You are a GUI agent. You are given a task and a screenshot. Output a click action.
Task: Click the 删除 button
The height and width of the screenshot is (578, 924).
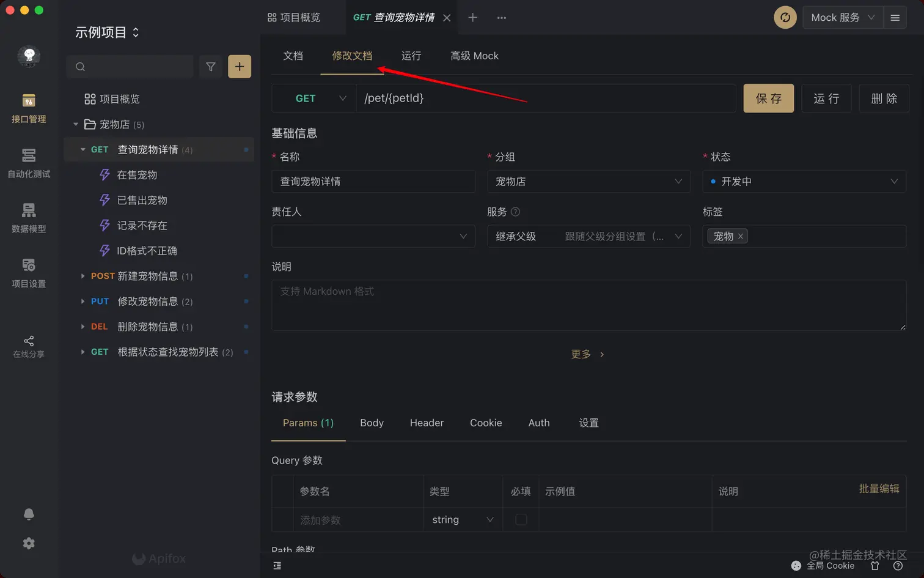tap(884, 98)
